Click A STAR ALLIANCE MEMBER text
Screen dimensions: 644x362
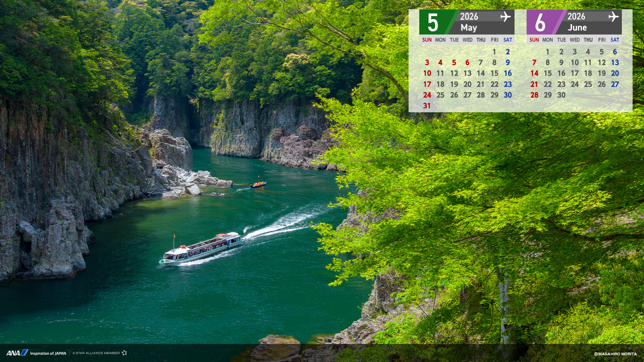(96, 353)
